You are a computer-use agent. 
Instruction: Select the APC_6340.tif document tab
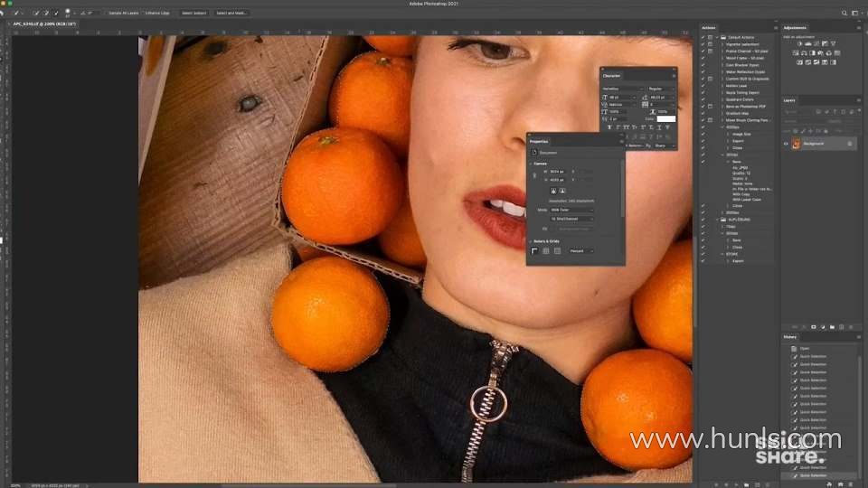(x=44, y=23)
